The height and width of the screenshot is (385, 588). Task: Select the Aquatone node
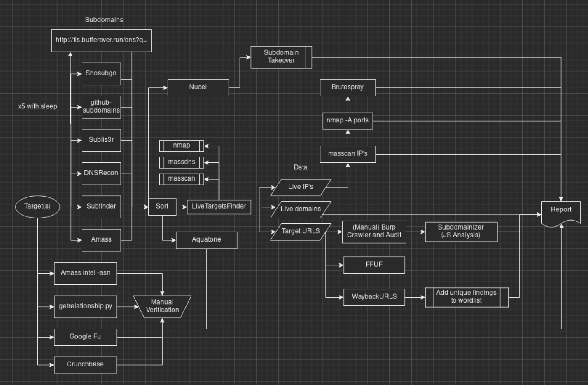pyautogui.click(x=207, y=240)
